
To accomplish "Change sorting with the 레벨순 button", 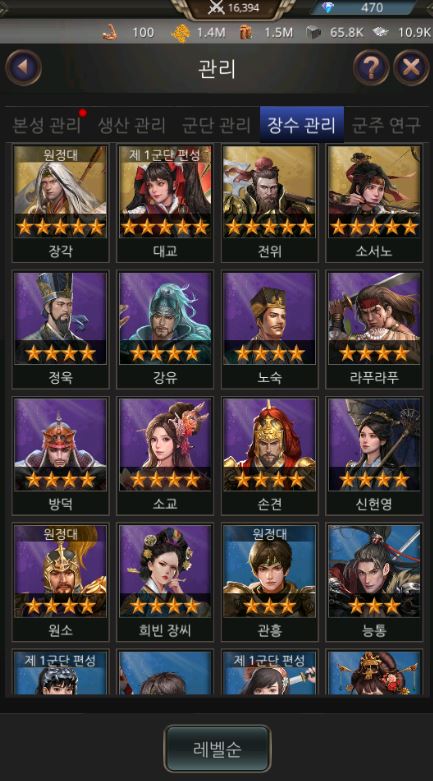I will pyautogui.click(x=217, y=748).
